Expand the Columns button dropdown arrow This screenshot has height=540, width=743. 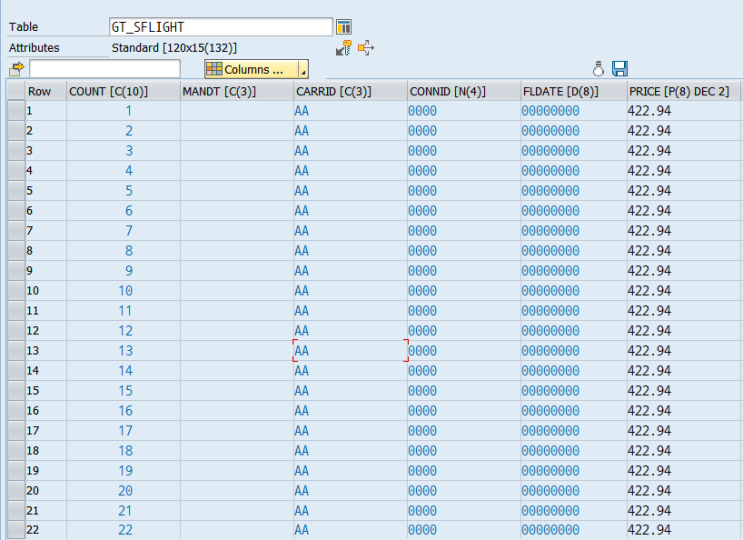[303, 69]
